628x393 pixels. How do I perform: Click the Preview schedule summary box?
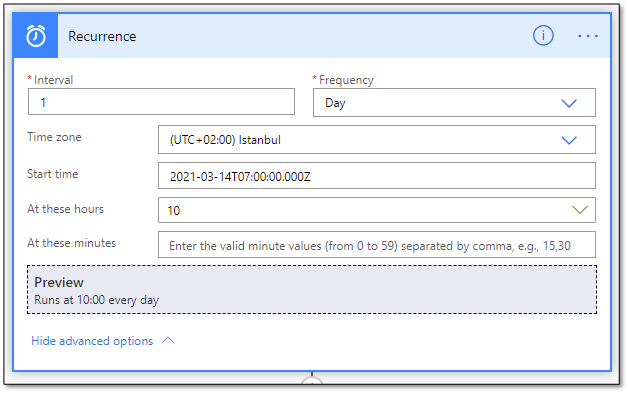(x=312, y=290)
